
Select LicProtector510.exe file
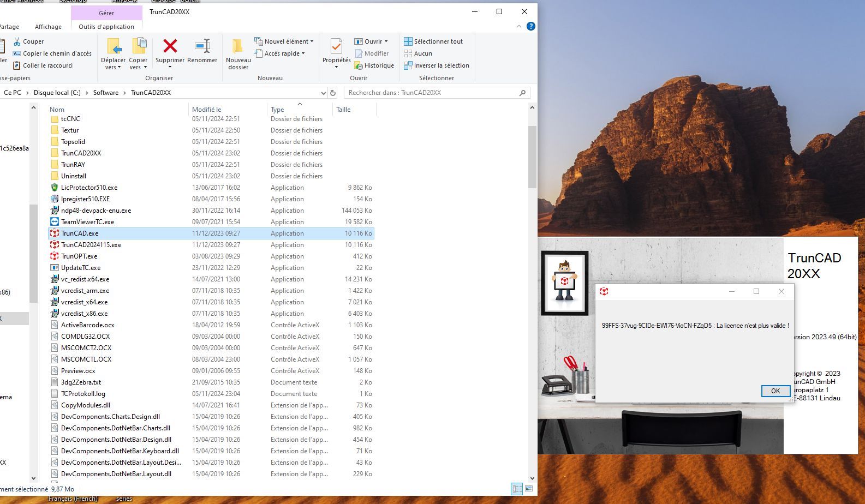click(89, 188)
